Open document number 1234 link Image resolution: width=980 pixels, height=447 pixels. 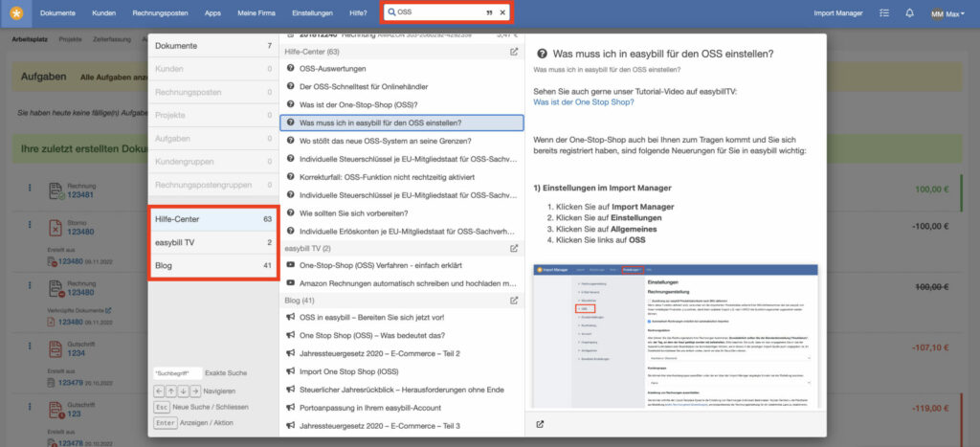point(77,353)
